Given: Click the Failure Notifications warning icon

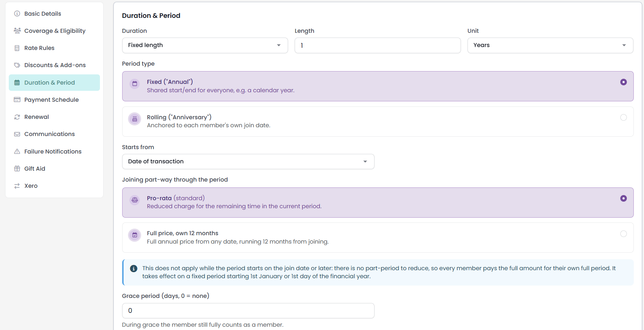Looking at the screenshot, I should pyautogui.click(x=17, y=151).
